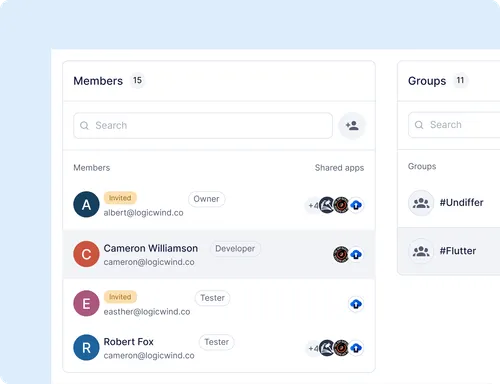Viewport: 500px width, 384px height.
Task: Select Robert Fox's R avatar
Action: [86, 348]
